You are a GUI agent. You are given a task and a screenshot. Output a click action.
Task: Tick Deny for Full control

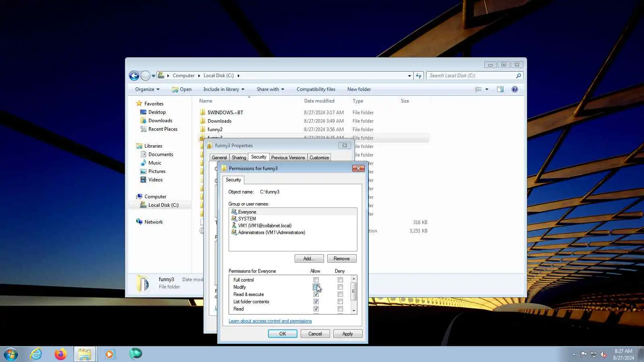click(x=340, y=280)
